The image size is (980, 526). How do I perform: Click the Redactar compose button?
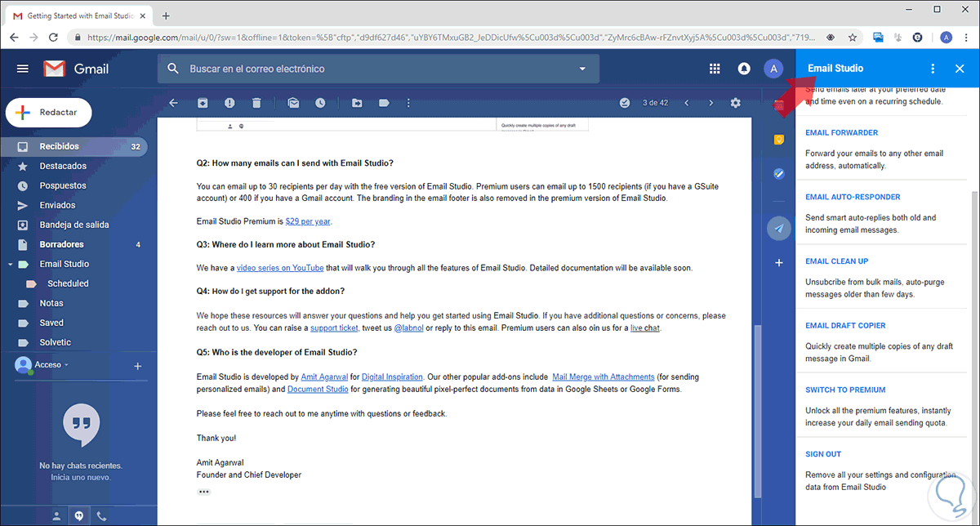point(49,113)
